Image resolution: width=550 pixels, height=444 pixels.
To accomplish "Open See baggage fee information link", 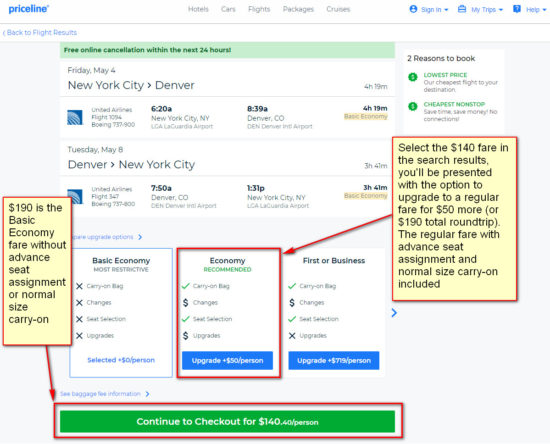I will (100, 394).
